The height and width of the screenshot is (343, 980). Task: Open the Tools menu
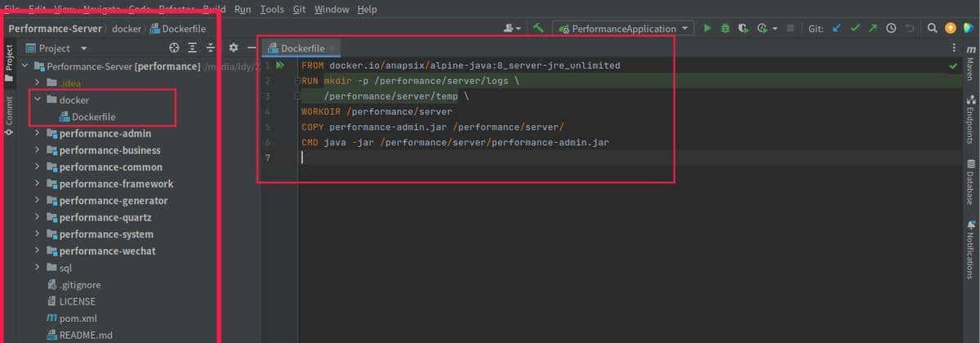tap(272, 9)
